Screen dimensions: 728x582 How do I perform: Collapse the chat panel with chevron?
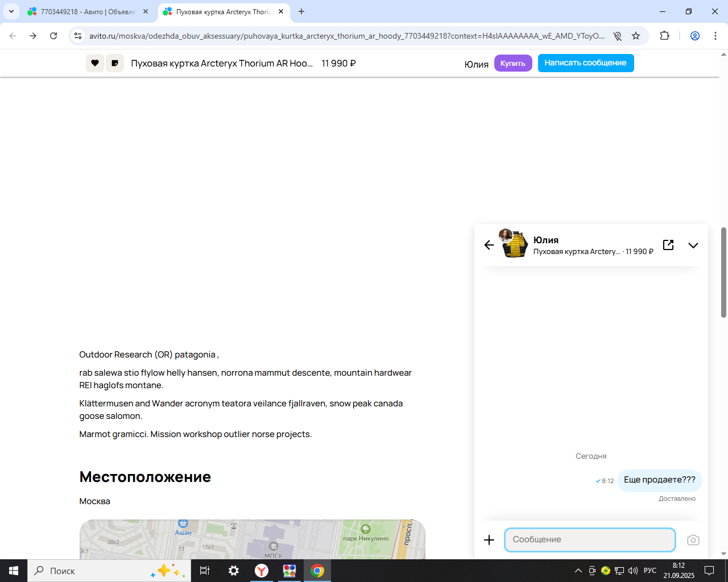pos(693,246)
